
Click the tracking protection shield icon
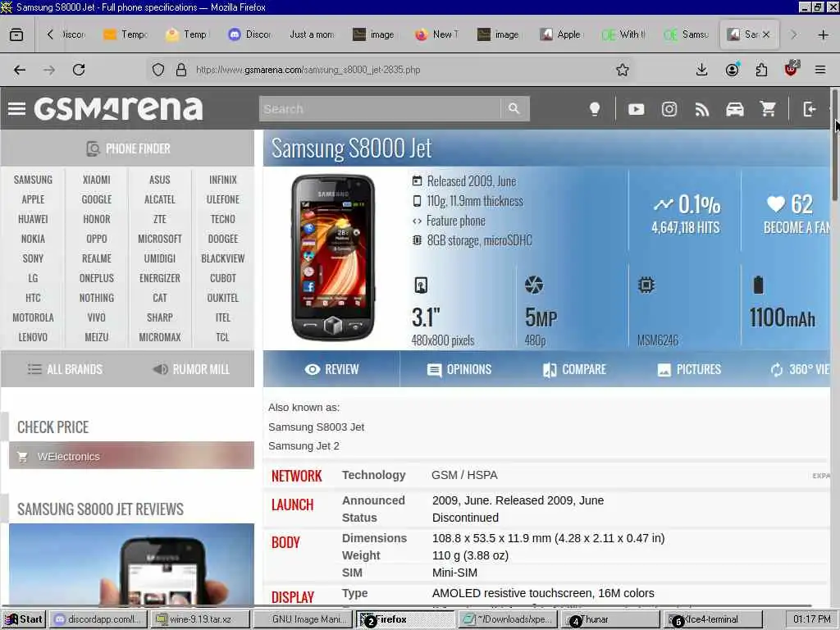click(158, 70)
